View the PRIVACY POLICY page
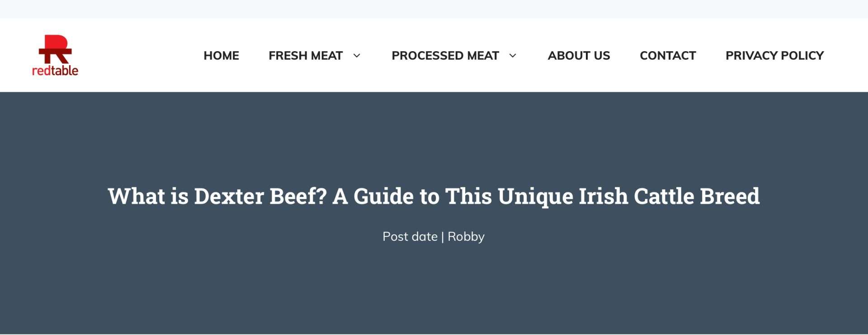The height and width of the screenshot is (335, 868). tap(774, 56)
